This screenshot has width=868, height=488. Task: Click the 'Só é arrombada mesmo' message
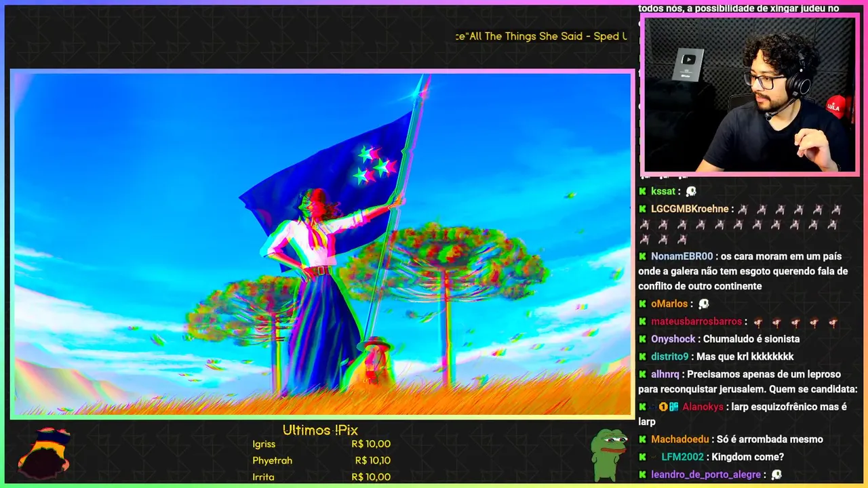pos(772,439)
